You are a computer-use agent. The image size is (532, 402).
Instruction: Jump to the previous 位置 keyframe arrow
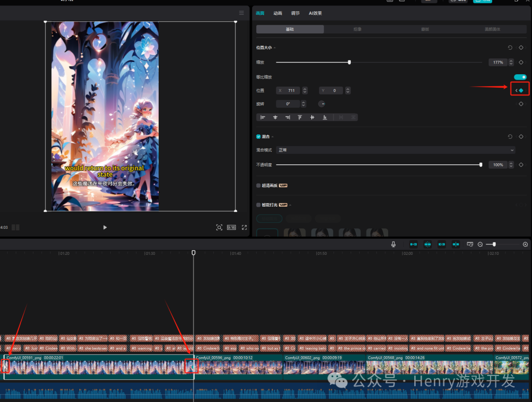(516, 90)
